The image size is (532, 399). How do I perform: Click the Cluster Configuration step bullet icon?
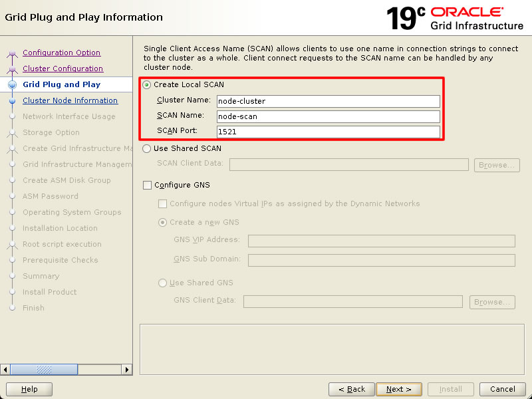[12, 69]
